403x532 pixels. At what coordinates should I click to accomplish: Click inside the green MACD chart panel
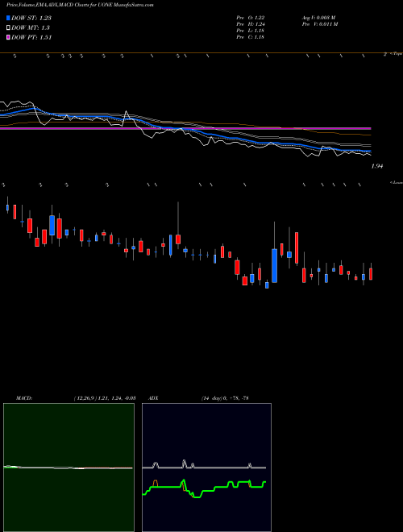pos(69,468)
